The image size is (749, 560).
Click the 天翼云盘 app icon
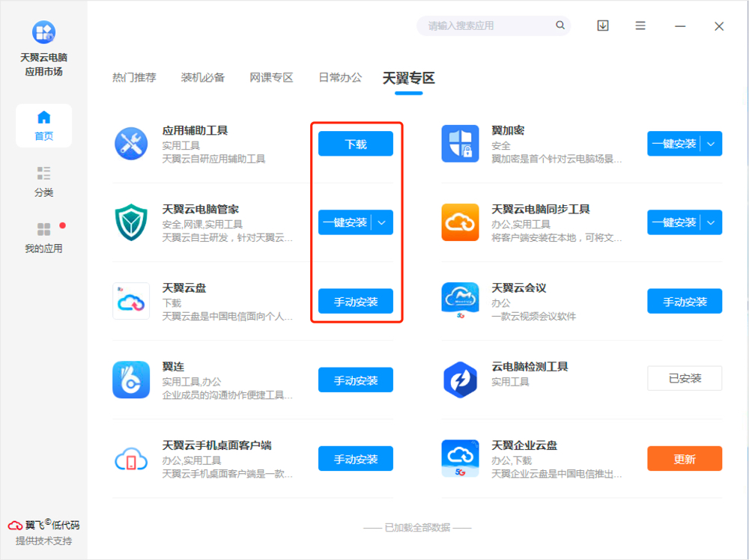[131, 301]
